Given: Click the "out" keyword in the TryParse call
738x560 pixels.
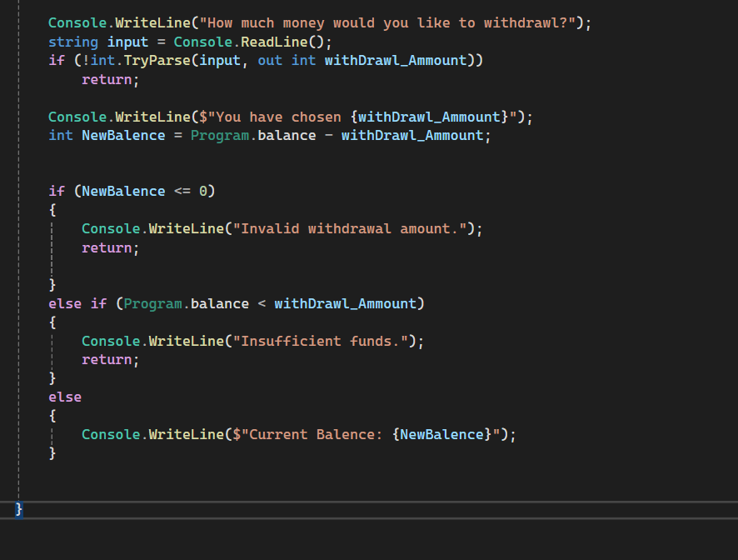Looking at the screenshot, I should (x=270, y=61).
